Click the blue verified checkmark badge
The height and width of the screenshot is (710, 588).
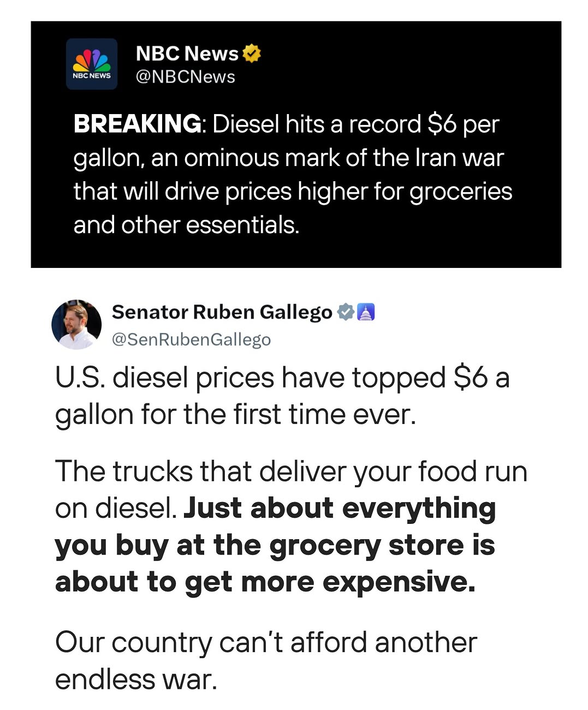pyautogui.click(x=346, y=312)
